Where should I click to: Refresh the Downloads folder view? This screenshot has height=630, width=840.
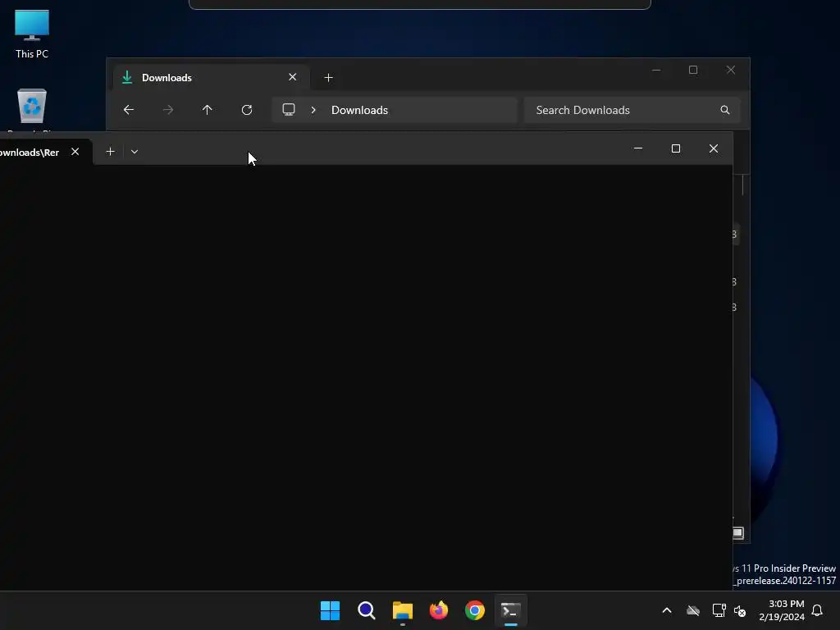[247, 110]
